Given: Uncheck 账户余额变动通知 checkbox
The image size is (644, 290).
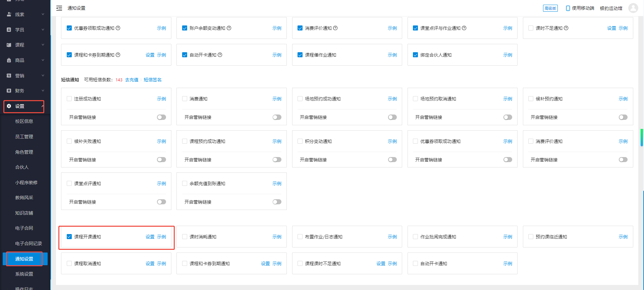Looking at the screenshot, I should coord(184,28).
